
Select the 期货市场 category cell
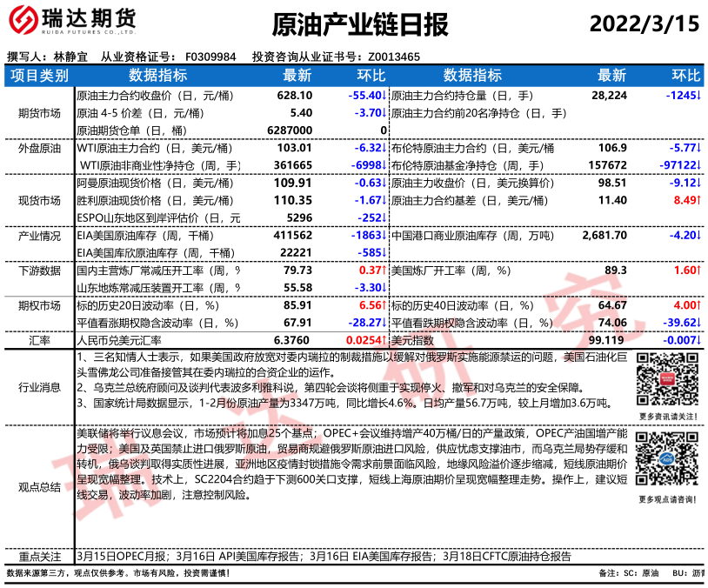pos(39,112)
